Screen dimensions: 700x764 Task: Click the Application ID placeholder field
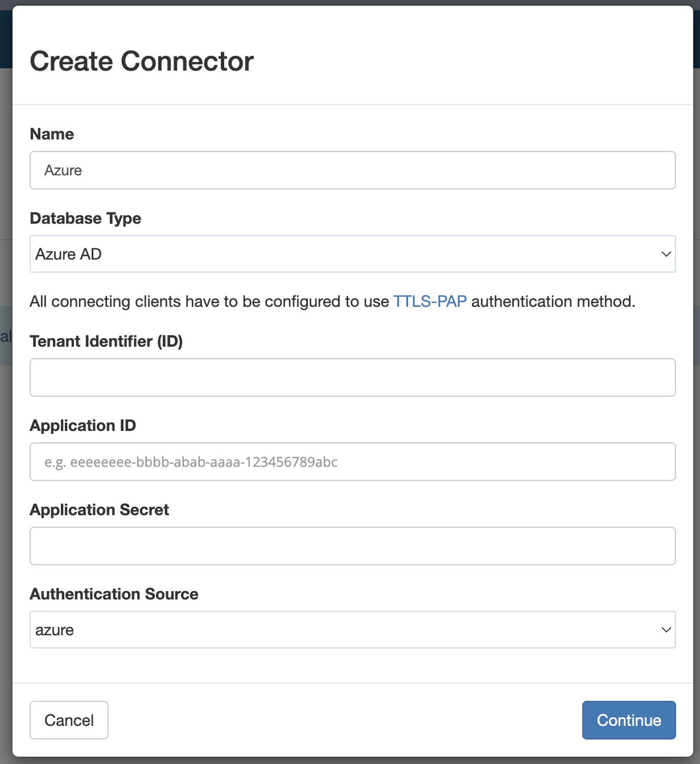pos(352,462)
